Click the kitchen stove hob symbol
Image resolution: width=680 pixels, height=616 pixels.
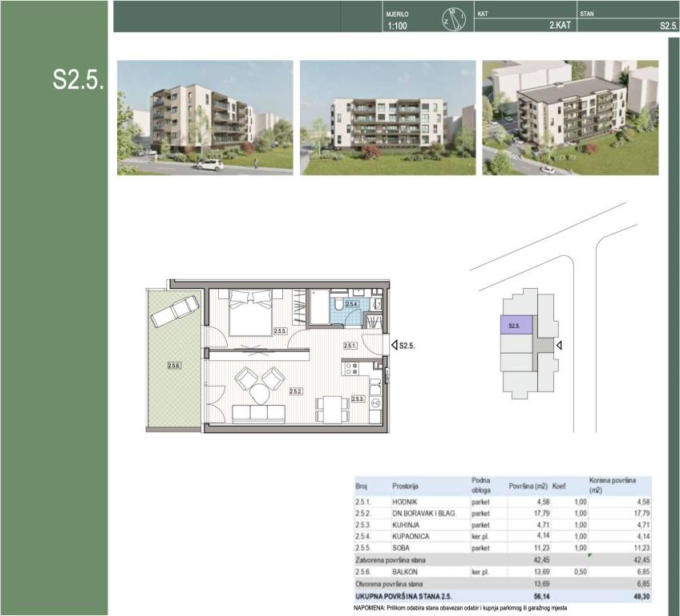click(350, 370)
